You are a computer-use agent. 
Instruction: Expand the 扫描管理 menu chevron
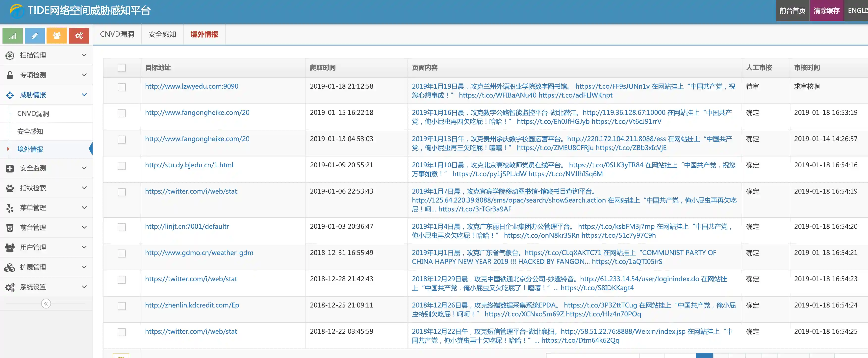(x=84, y=55)
